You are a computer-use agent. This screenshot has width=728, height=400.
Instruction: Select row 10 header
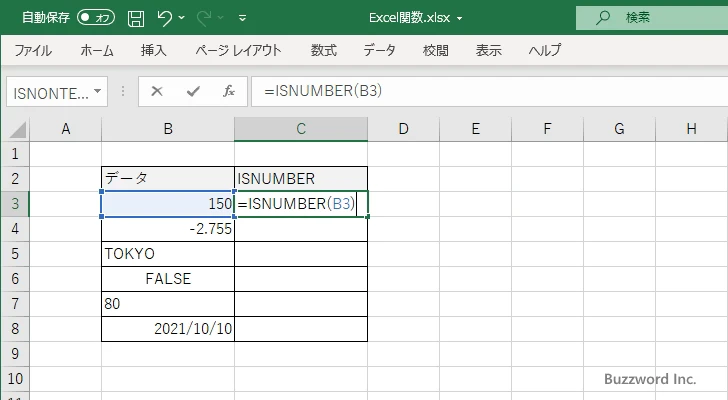point(15,379)
